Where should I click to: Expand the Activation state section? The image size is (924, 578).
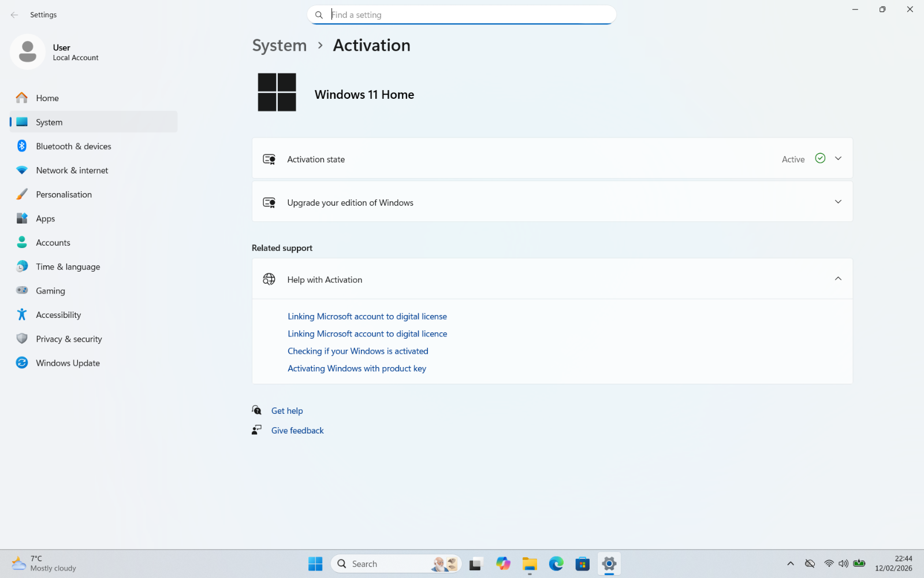(x=838, y=158)
